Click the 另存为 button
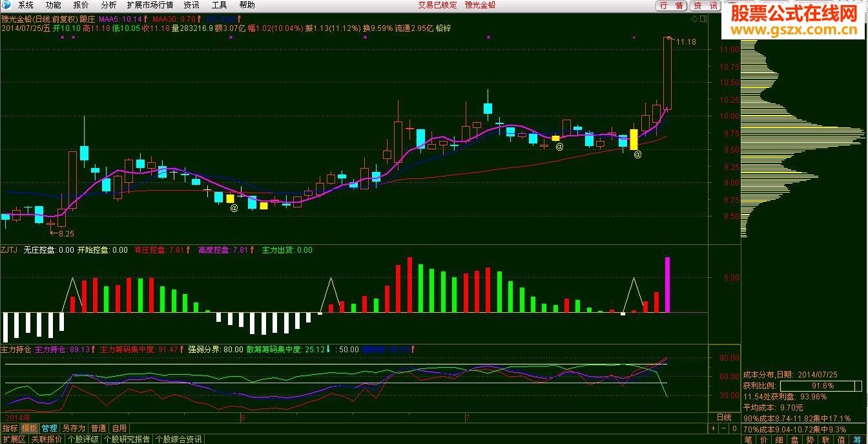868x444 pixels. tap(74, 428)
